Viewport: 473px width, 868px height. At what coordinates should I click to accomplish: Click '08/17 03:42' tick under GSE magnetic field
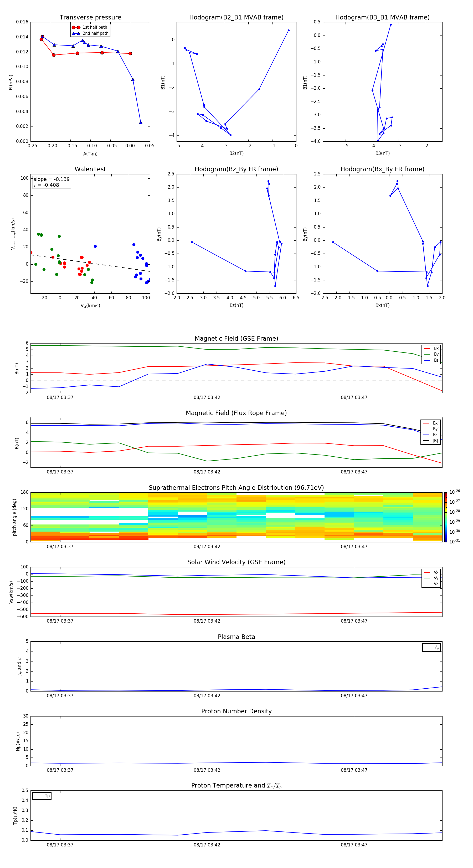pyautogui.click(x=207, y=398)
